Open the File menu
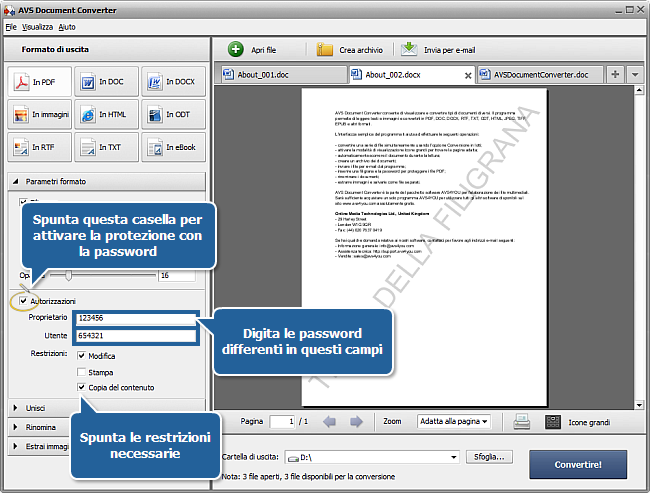 point(11,27)
